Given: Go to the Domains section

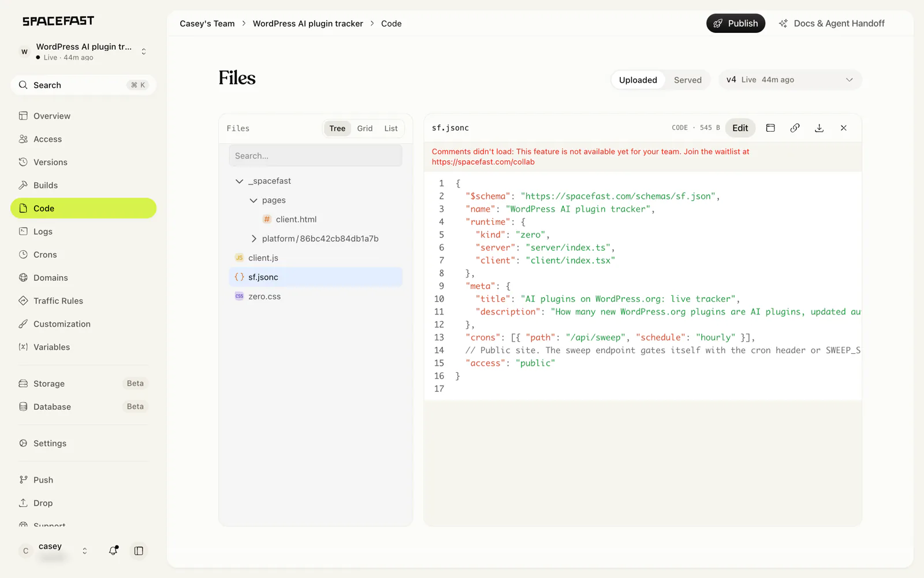Looking at the screenshot, I should [x=83, y=277].
